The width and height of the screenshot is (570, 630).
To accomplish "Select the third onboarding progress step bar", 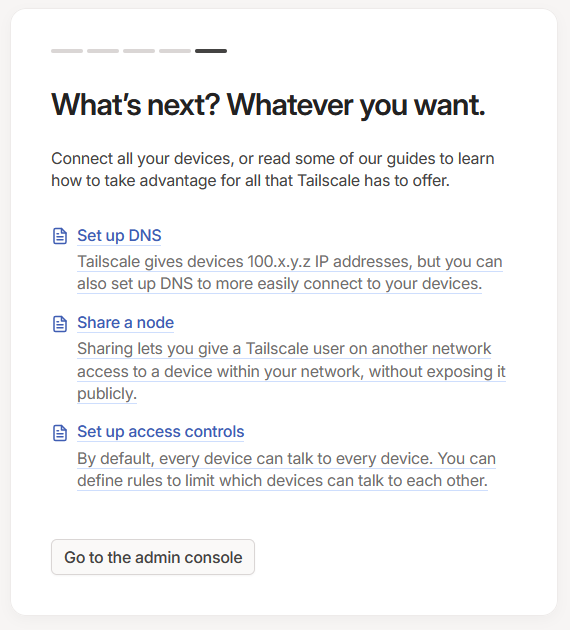I will pos(139,51).
